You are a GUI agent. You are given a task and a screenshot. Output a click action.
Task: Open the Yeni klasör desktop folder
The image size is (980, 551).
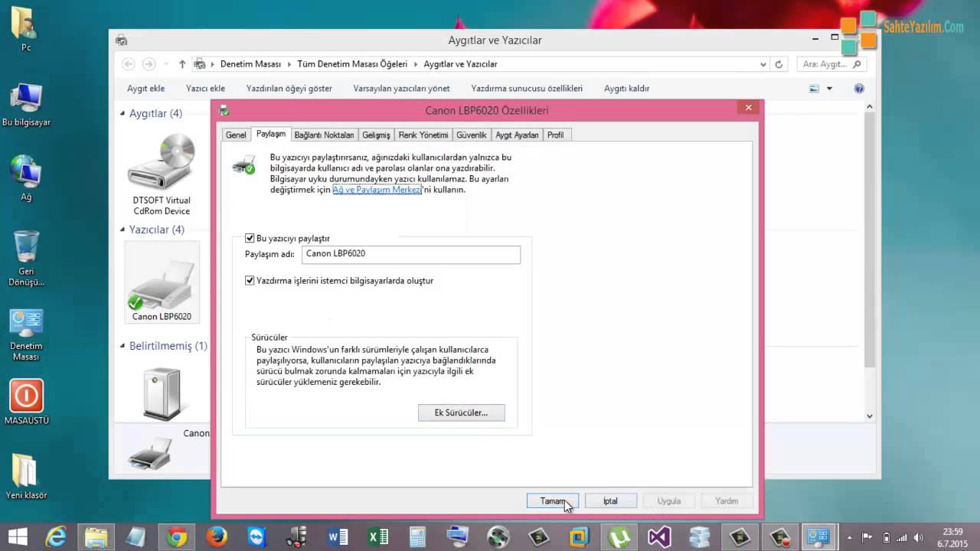pyautogui.click(x=26, y=476)
